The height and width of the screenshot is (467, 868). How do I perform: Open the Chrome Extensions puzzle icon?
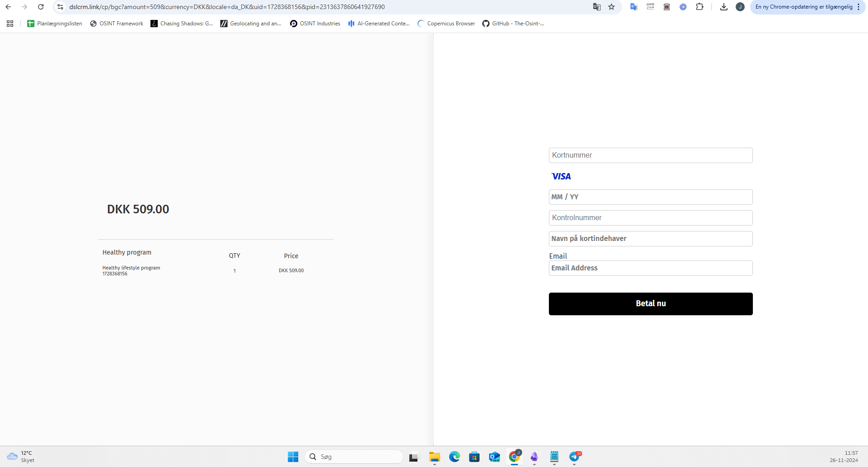pos(699,7)
